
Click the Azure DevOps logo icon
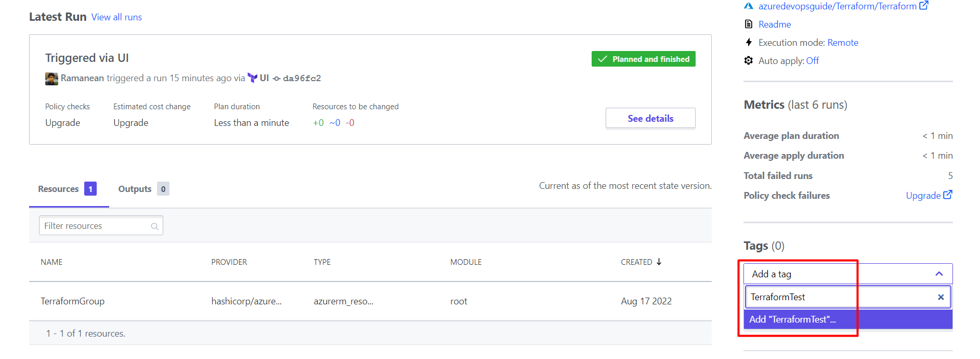[x=749, y=6]
